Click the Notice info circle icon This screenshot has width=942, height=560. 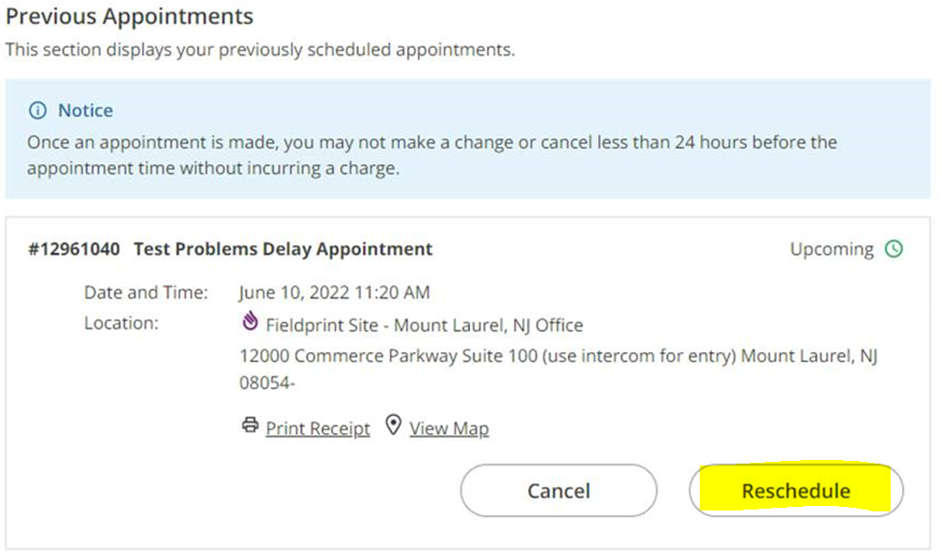(37, 111)
